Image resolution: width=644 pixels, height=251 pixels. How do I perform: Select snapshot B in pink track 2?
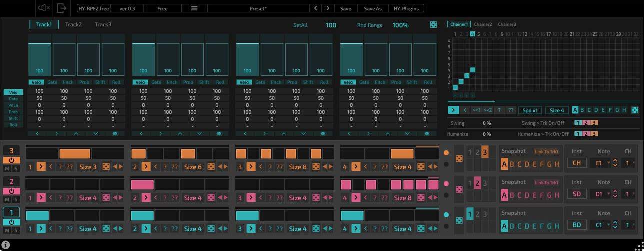[x=512, y=195]
